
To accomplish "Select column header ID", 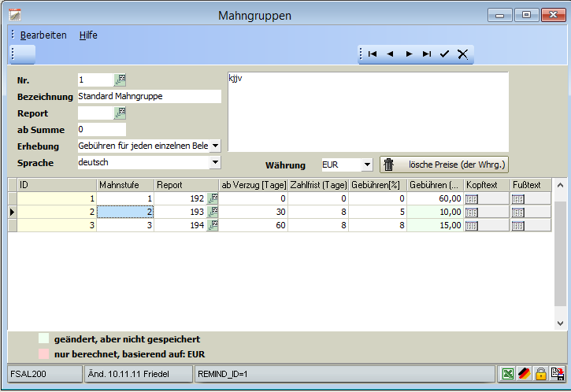I will (57, 185).
